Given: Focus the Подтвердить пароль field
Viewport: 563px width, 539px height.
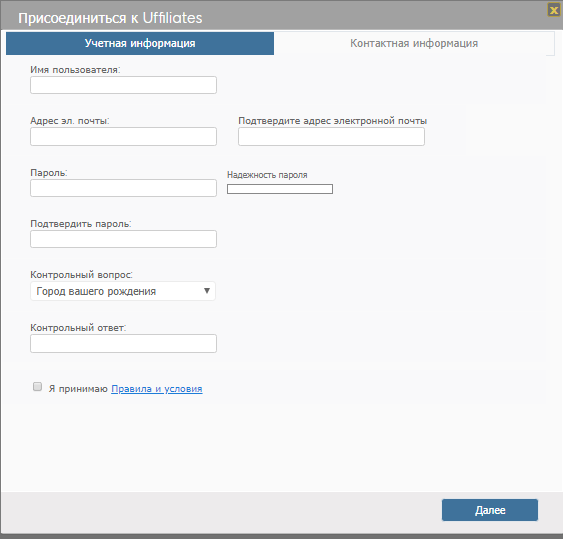Looking at the screenshot, I should click(x=124, y=239).
